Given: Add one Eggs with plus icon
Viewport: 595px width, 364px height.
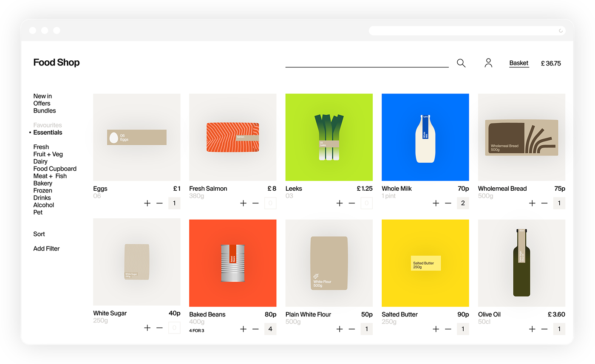Looking at the screenshot, I should [147, 203].
